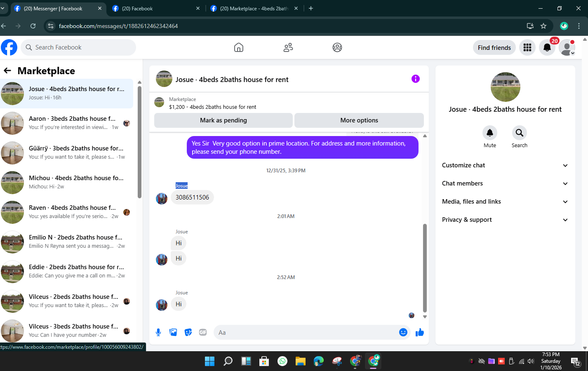Screen dimensions: 588x371
Task: Open the Friends icon in top navigation
Action: (x=288, y=47)
